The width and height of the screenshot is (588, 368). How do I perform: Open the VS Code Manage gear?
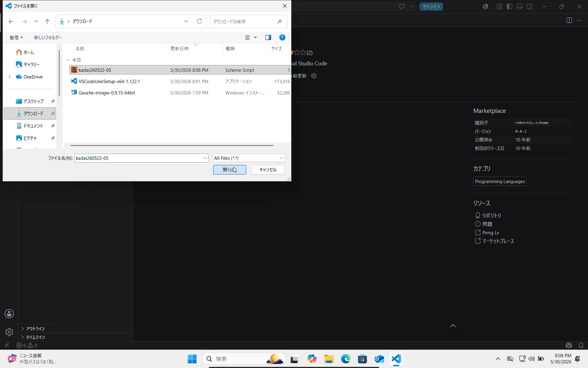click(x=9, y=332)
